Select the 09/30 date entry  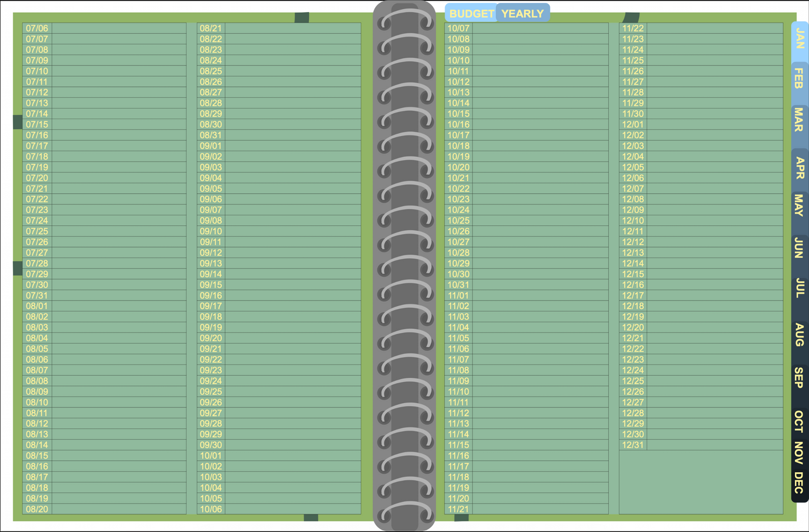coord(211,445)
